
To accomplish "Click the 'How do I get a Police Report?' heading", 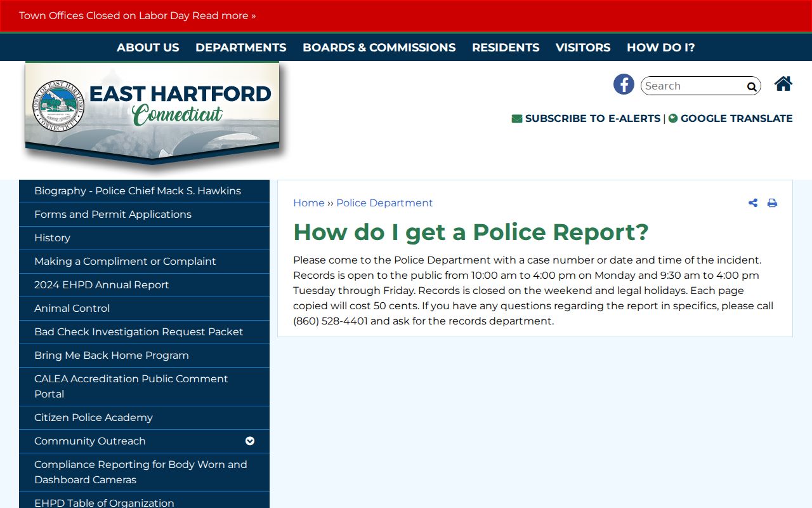I will point(471,232).
